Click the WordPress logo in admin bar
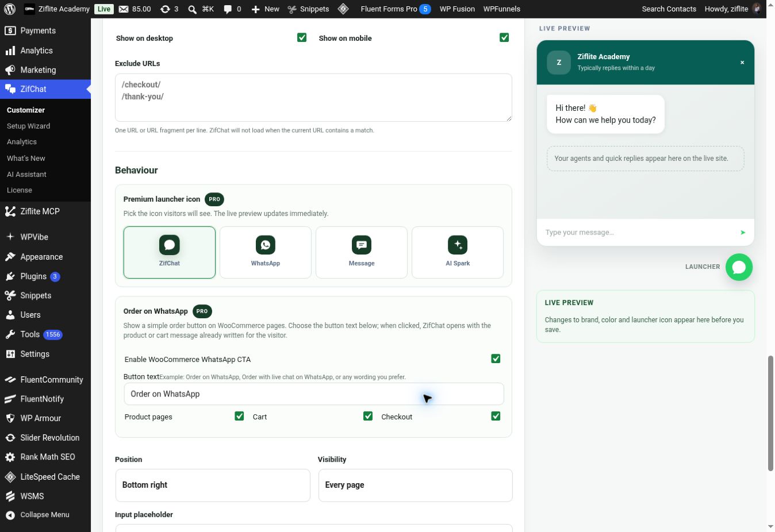 [10, 9]
